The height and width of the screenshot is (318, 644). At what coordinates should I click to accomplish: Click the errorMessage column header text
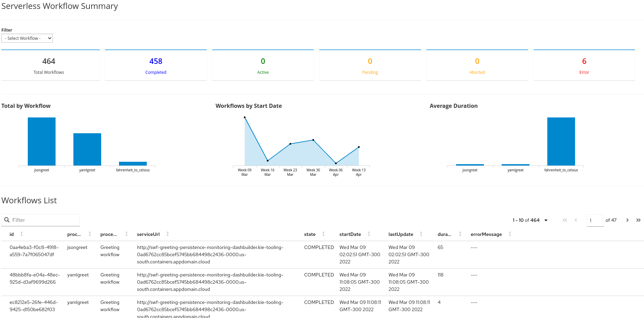486,234
